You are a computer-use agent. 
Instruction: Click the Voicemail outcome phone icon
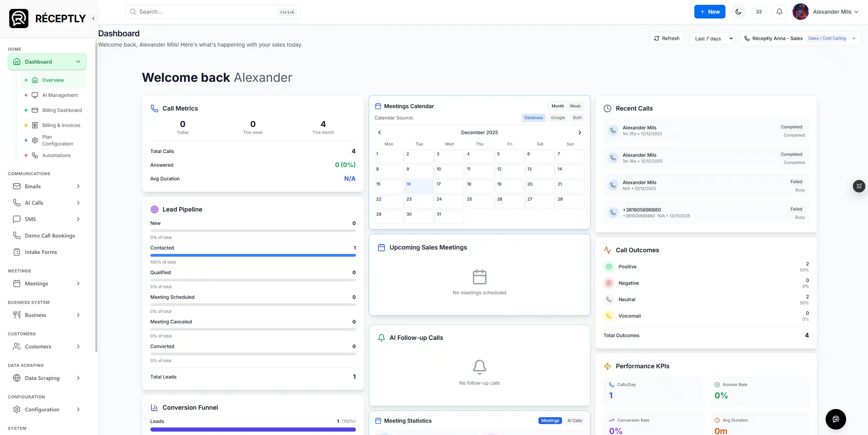pyautogui.click(x=609, y=316)
